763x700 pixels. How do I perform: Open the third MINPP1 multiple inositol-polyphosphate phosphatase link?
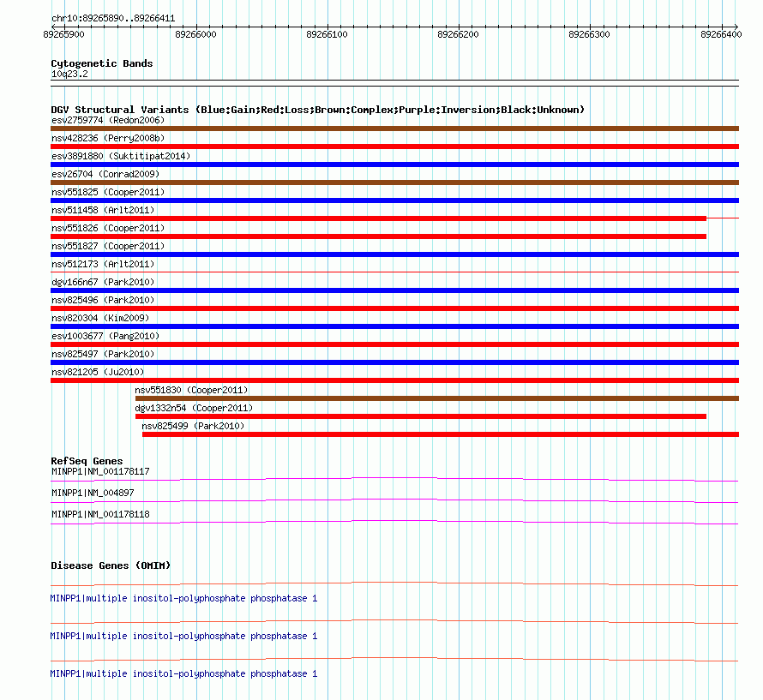(183, 673)
